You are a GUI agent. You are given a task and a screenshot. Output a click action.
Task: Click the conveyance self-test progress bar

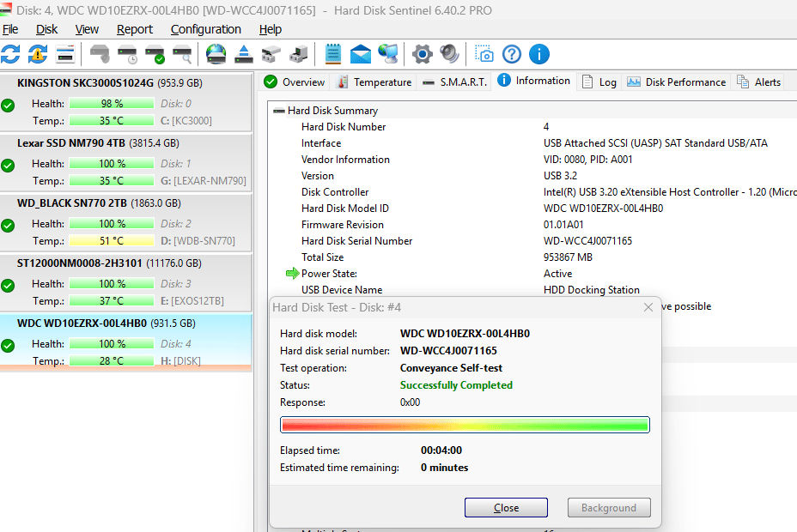coord(465,425)
